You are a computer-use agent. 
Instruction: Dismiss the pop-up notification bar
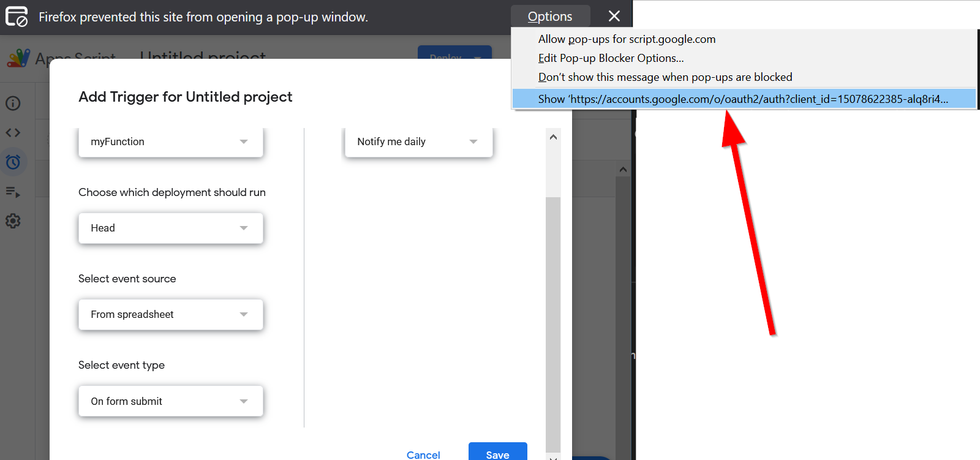pos(614,16)
